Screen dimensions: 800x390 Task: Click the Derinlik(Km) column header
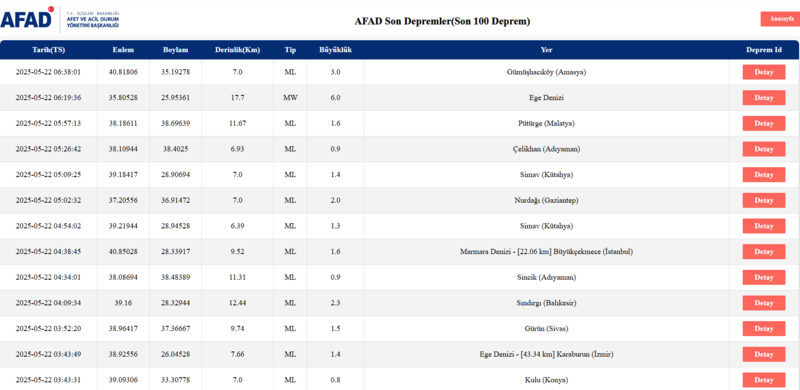[x=237, y=50]
